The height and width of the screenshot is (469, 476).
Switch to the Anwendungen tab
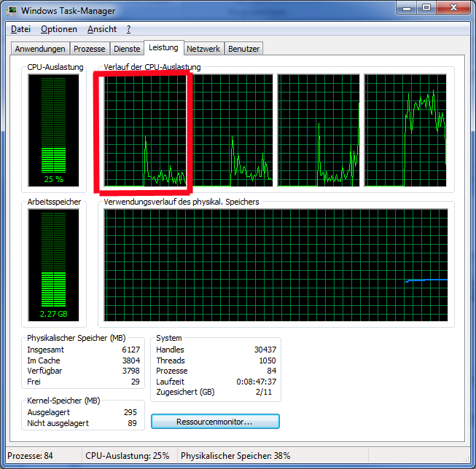(40, 49)
